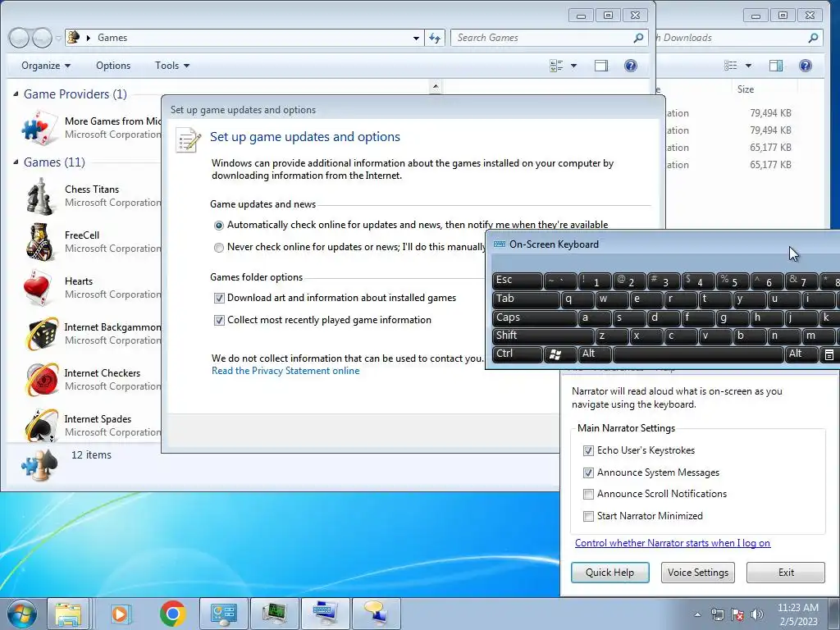Click the Options toolbar item
This screenshot has height=630, width=840.
pyautogui.click(x=113, y=66)
